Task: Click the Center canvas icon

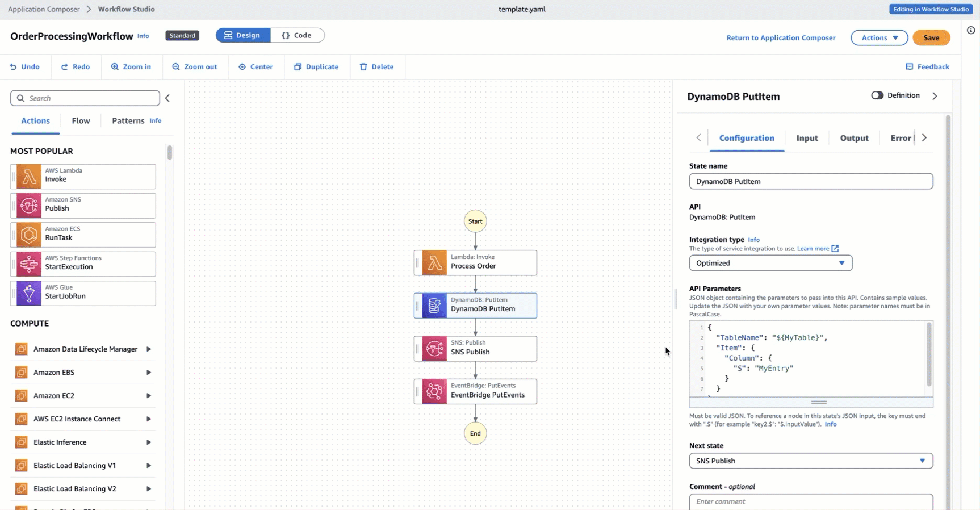Action: [x=242, y=67]
